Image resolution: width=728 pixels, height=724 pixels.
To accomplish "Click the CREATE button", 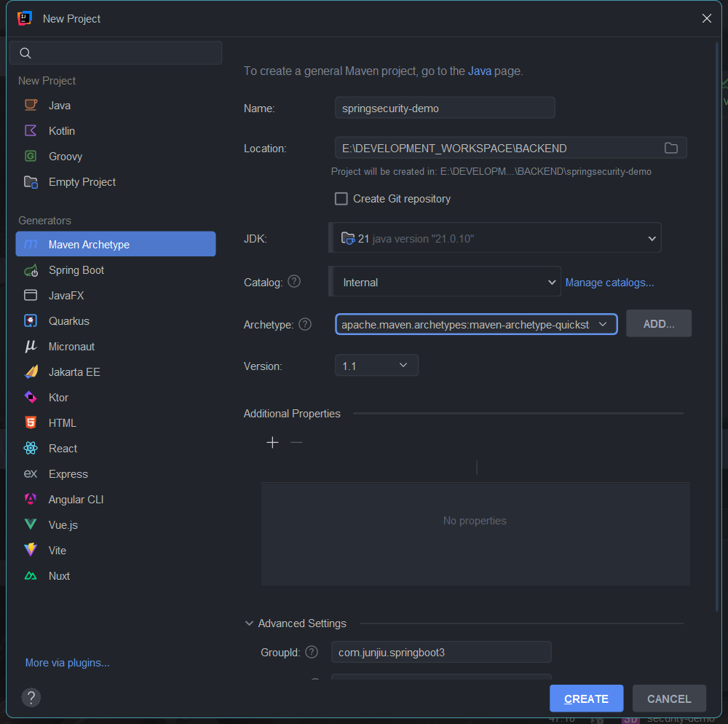I will (586, 699).
